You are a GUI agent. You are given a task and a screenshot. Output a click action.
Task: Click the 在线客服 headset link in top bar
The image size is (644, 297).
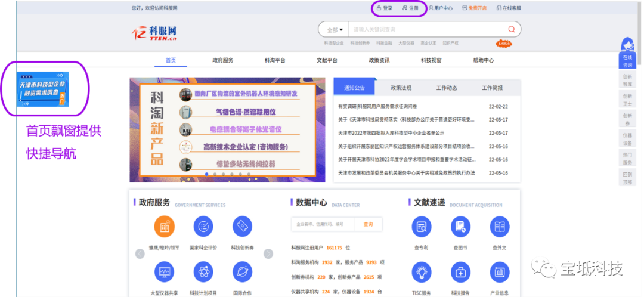coord(509,8)
